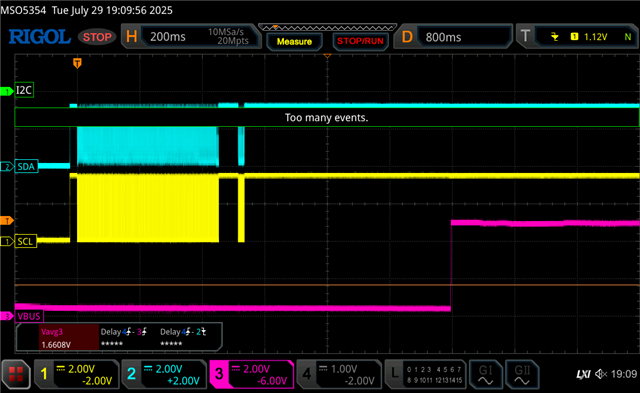This screenshot has height=393, width=640.
Task: Select the Vavg3 1.6608V measurement result
Action: pyautogui.click(x=69, y=338)
